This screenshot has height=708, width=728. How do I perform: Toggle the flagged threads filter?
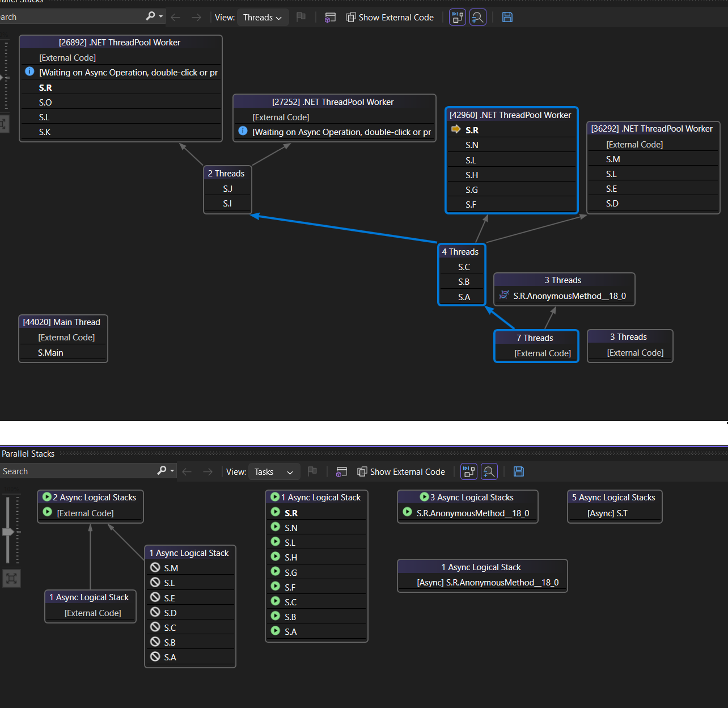[301, 17]
